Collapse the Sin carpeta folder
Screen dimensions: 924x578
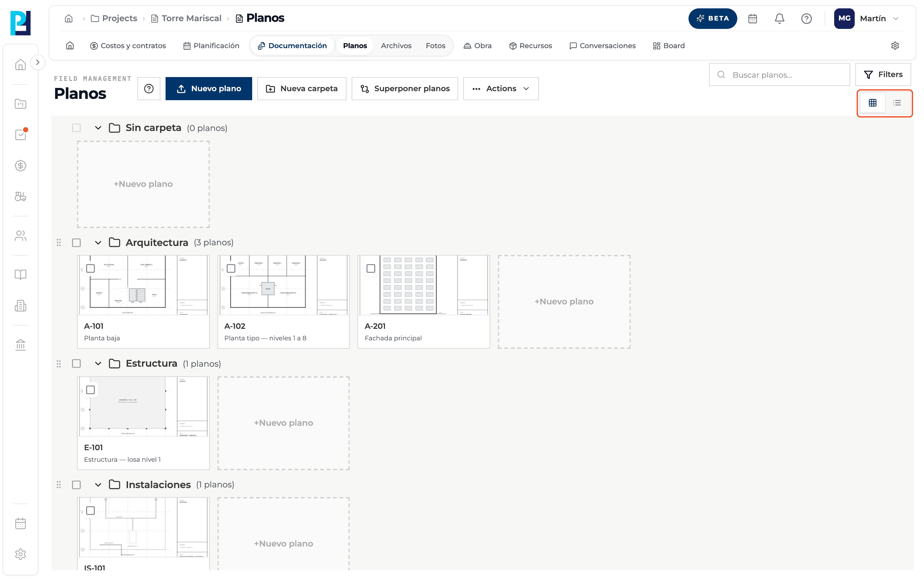click(98, 128)
